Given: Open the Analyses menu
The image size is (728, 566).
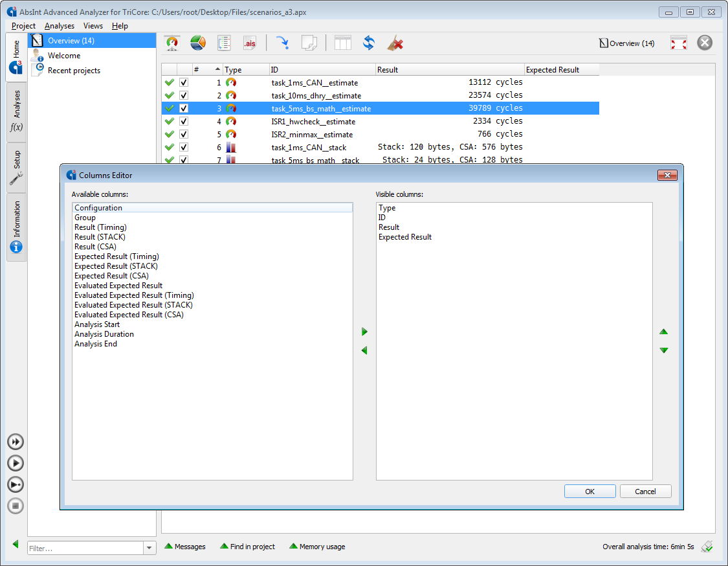Looking at the screenshot, I should point(60,26).
